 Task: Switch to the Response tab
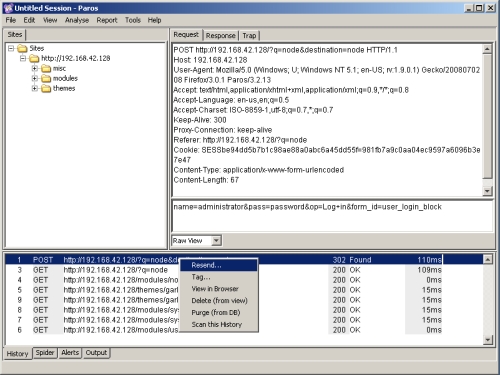point(220,36)
